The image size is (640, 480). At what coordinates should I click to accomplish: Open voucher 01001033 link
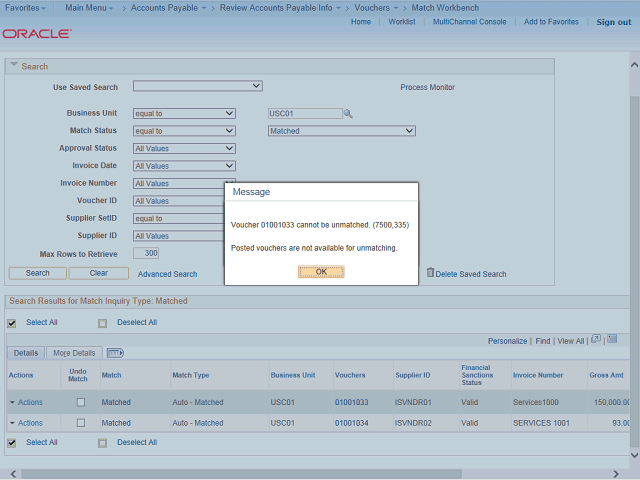coord(351,402)
